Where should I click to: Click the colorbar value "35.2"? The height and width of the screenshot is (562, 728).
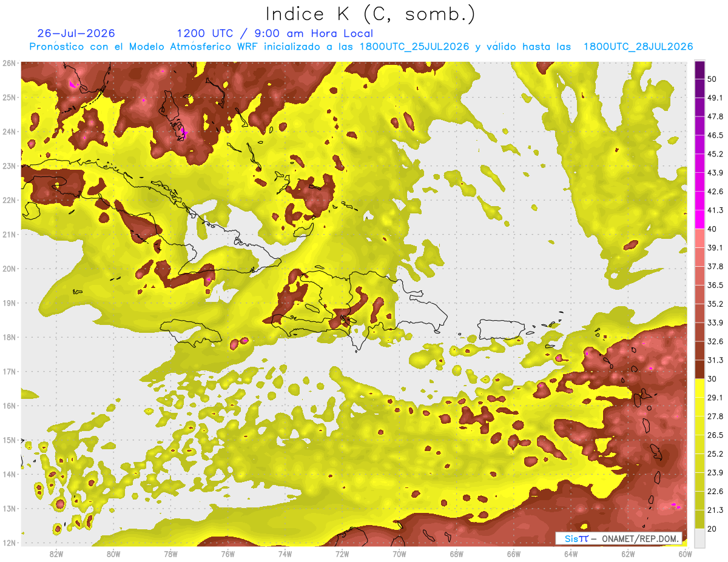tap(716, 304)
